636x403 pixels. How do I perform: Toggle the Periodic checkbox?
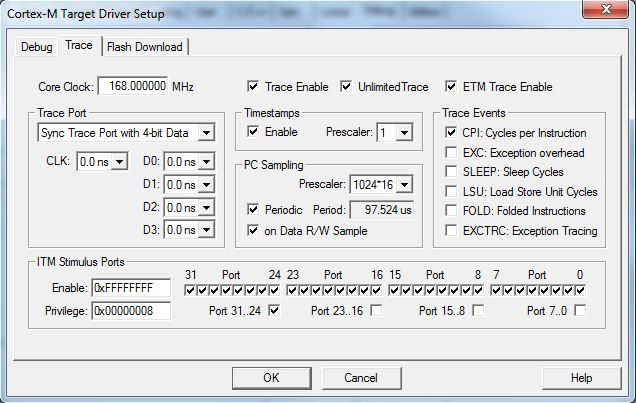[x=253, y=210]
